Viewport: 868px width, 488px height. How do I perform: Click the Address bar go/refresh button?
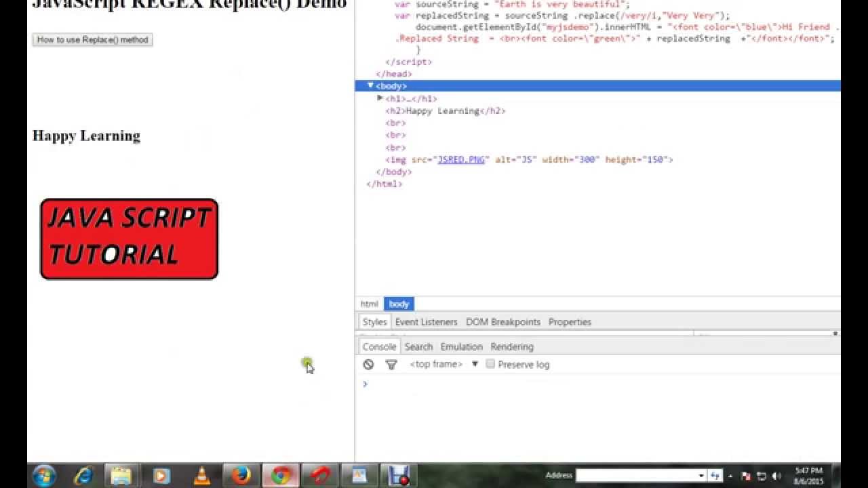(715, 476)
